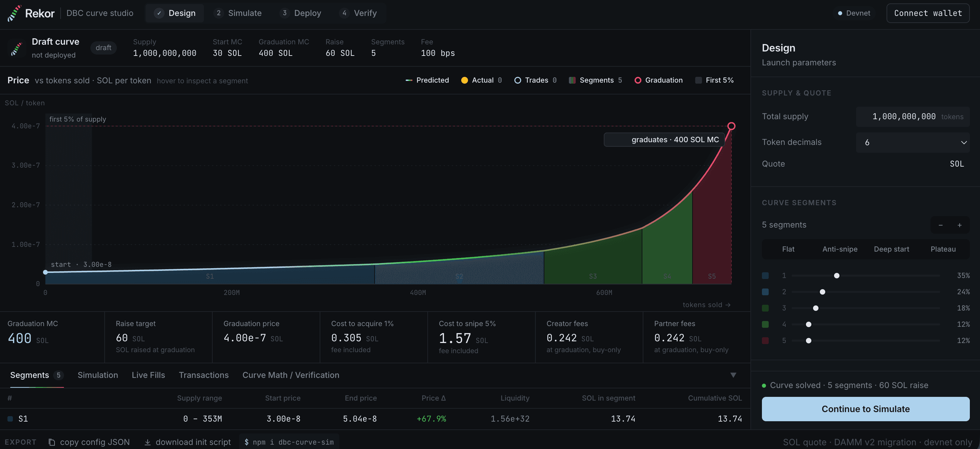Viewport: 980px width, 449px height.
Task: Open the Token decimals dropdown
Action: [x=912, y=142]
